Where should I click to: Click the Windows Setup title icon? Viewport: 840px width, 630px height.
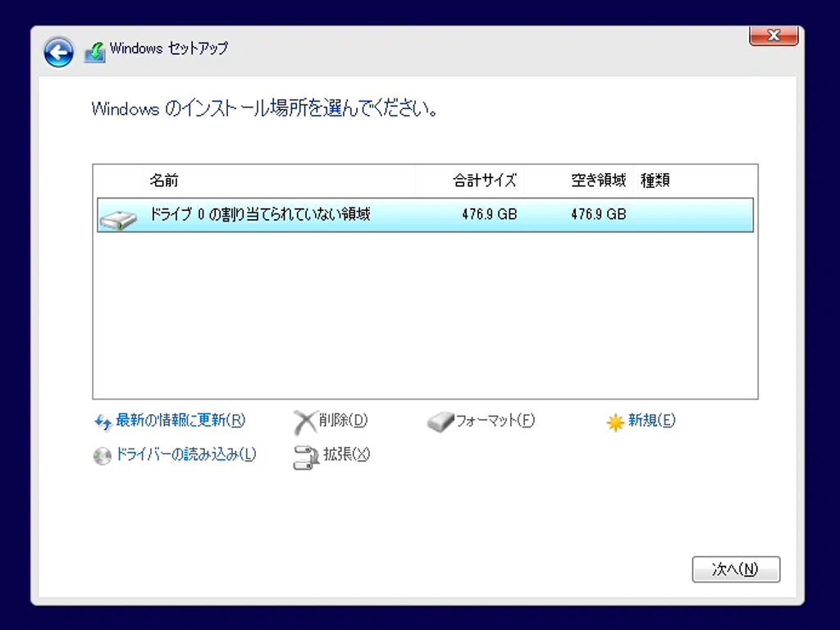pos(95,52)
